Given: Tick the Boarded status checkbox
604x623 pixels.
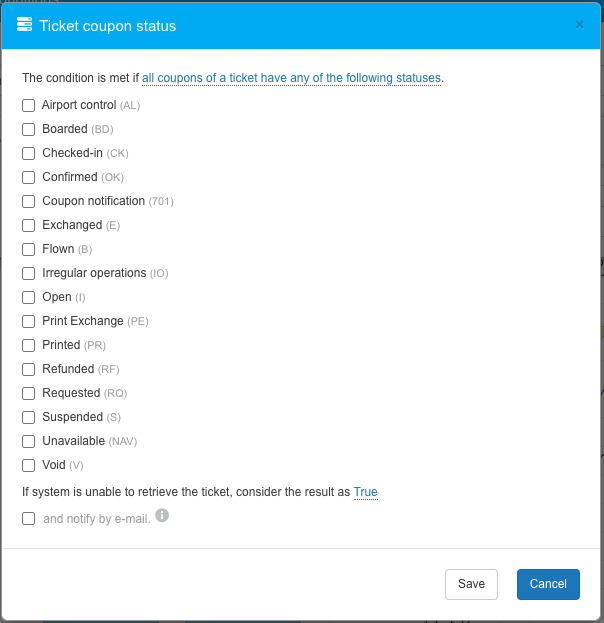Looking at the screenshot, I should (29, 129).
